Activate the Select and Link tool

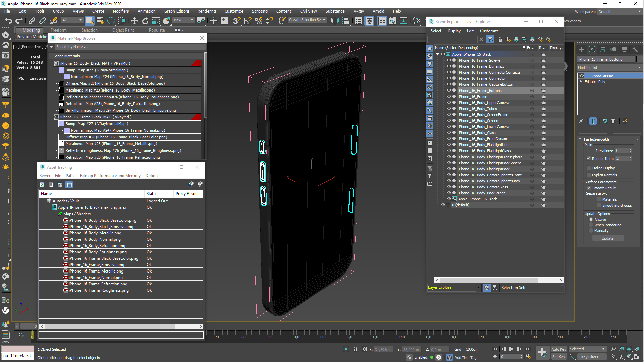point(32,21)
